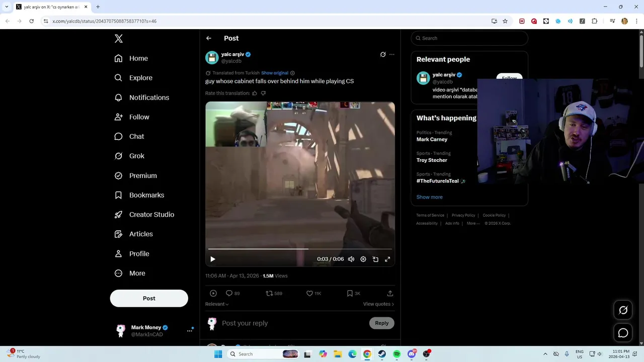The width and height of the screenshot is (644, 362).
Task: Open View quotes link
Action: 378,304
